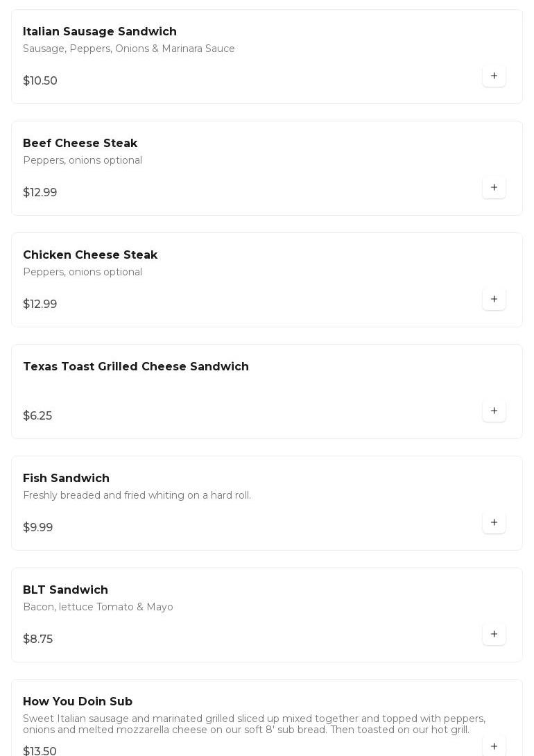
Task: Add Texas Toast Grilled Cheese via plus
Action: (x=494, y=411)
